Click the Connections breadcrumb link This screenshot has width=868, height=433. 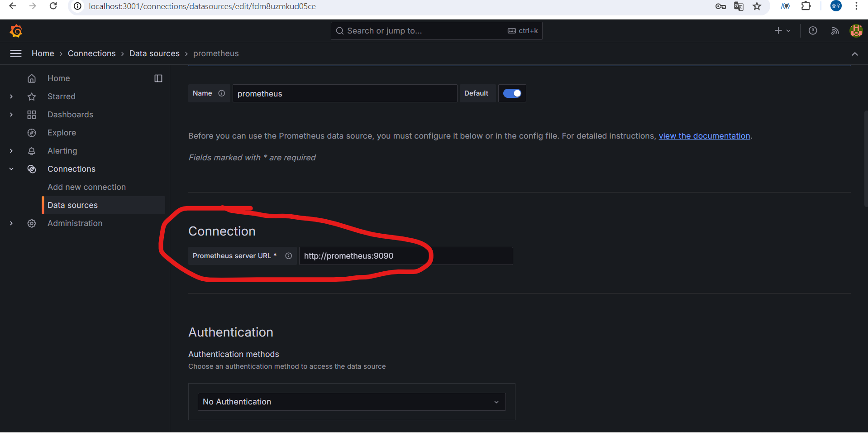[92, 53]
